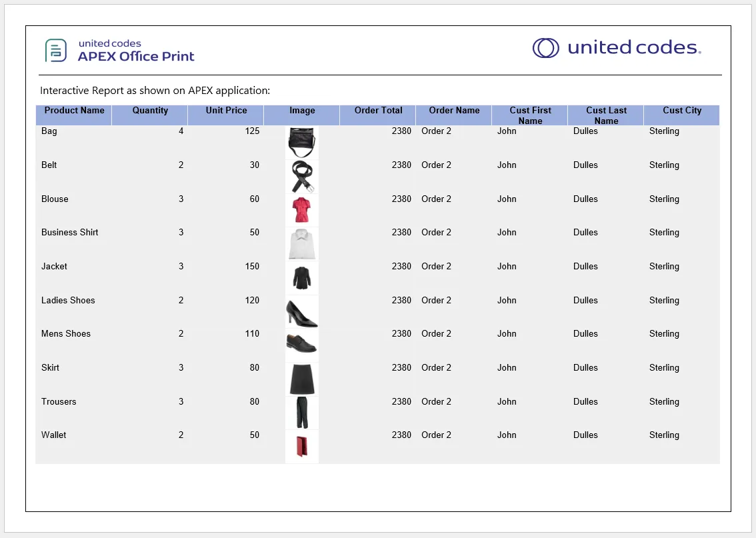
Task: Click unit price 150 in the Jacket row
Action: 252,266
